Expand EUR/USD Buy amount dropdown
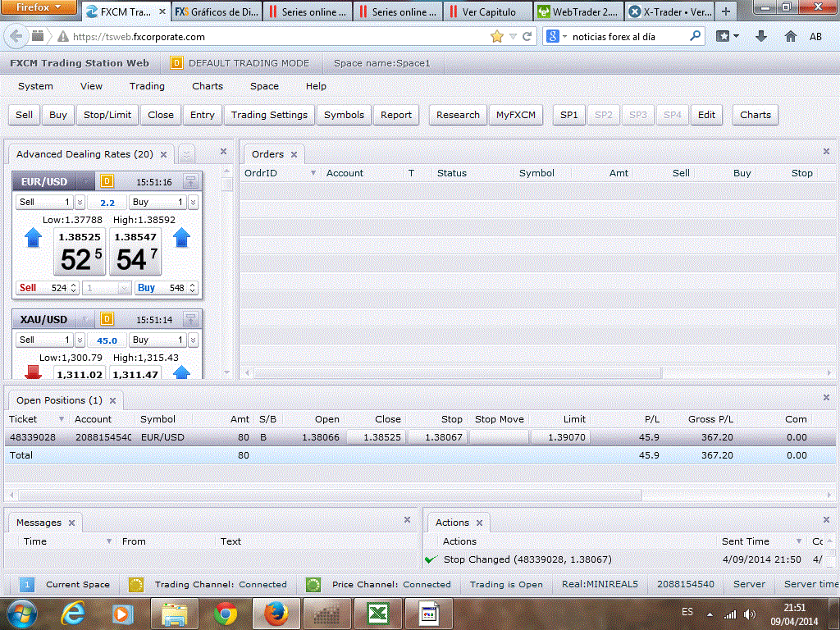 pos(193,202)
